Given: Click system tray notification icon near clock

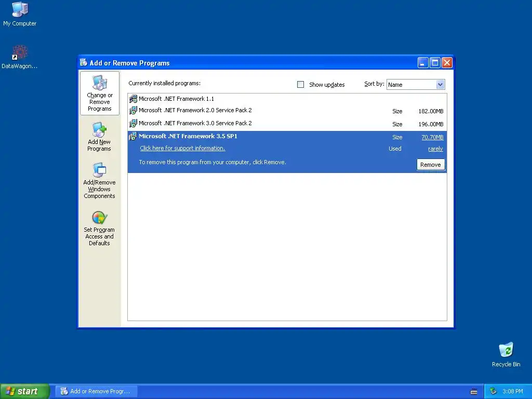Looking at the screenshot, I should 493,391.
